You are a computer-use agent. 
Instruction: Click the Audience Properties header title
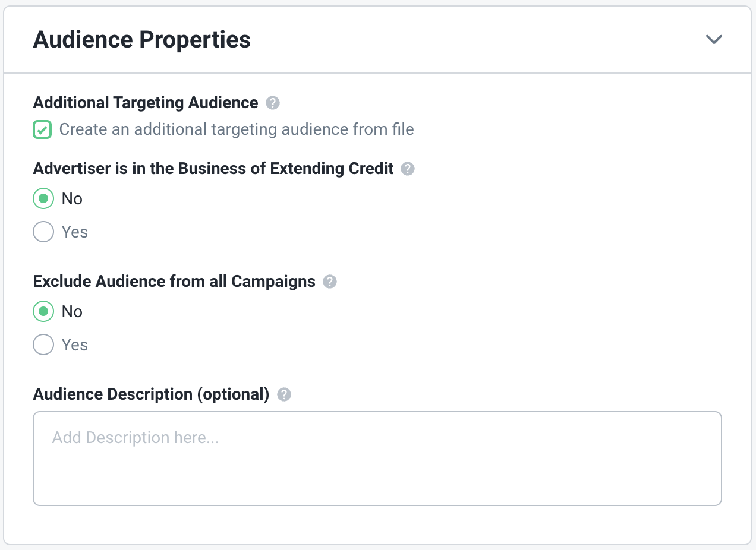142,40
